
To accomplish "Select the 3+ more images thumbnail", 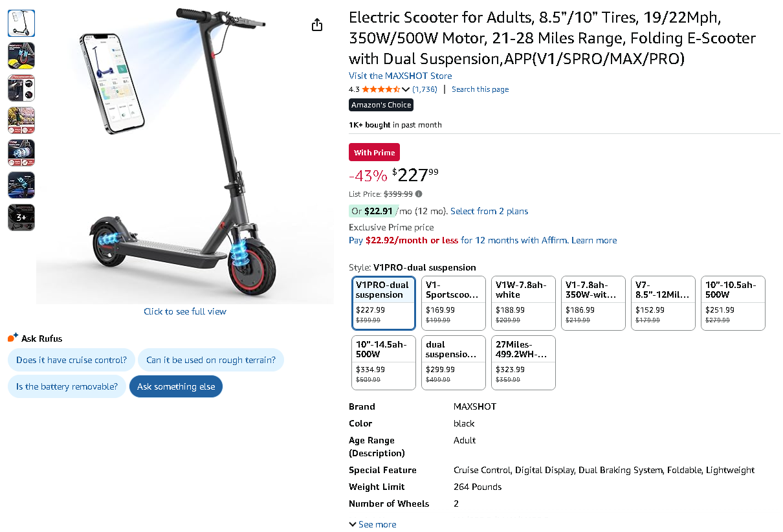I will [21, 217].
